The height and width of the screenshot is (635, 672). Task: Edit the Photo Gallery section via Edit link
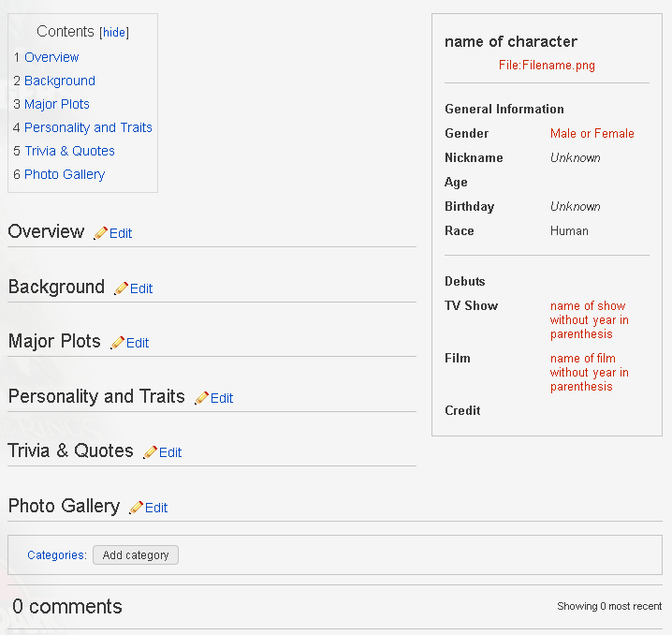(x=156, y=508)
